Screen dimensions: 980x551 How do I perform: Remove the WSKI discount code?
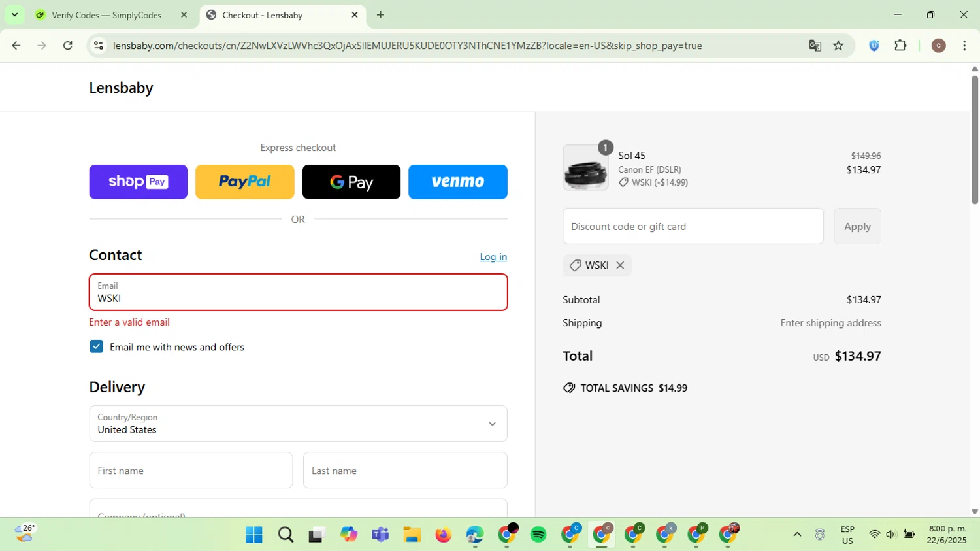(x=620, y=265)
